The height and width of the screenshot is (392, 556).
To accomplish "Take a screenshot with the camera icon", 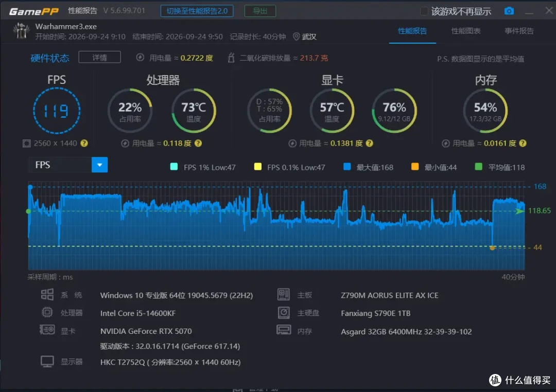I will click(509, 11).
